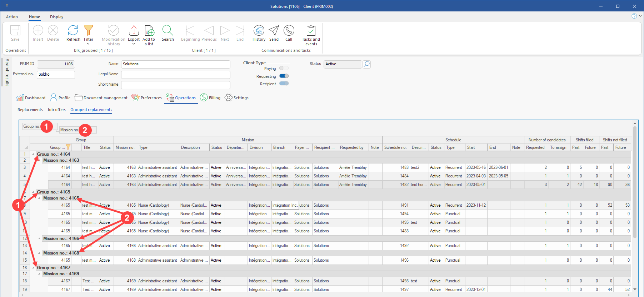Click the Status lookup magnifier button
The width and height of the screenshot is (644, 297).
click(x=366, y=64)
